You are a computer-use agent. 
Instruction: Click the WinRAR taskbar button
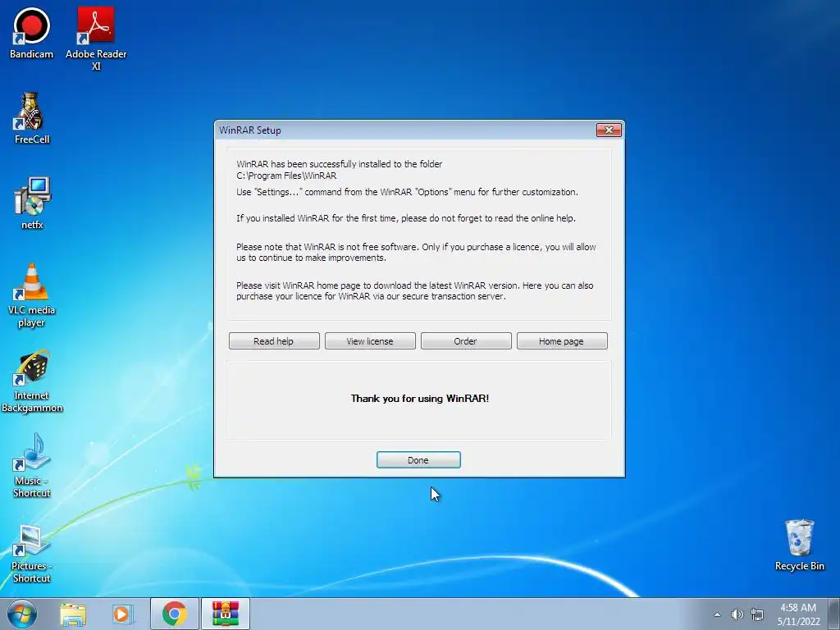226,614
